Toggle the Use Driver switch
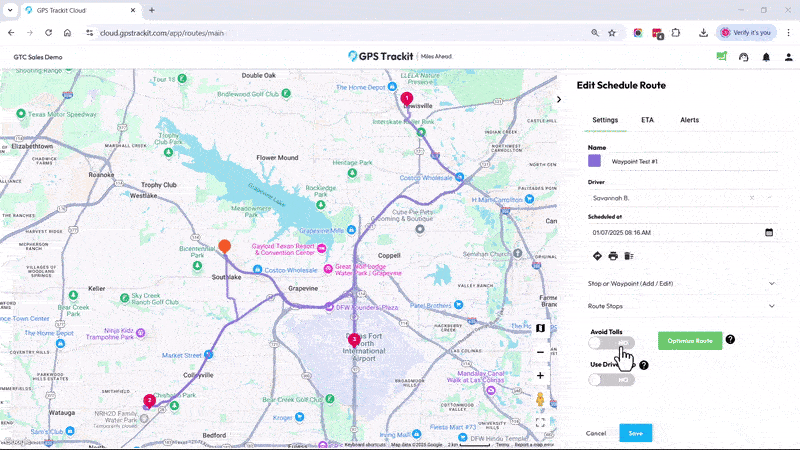The height and width of the screenshot is (450, 800). [x=611, y=380]
